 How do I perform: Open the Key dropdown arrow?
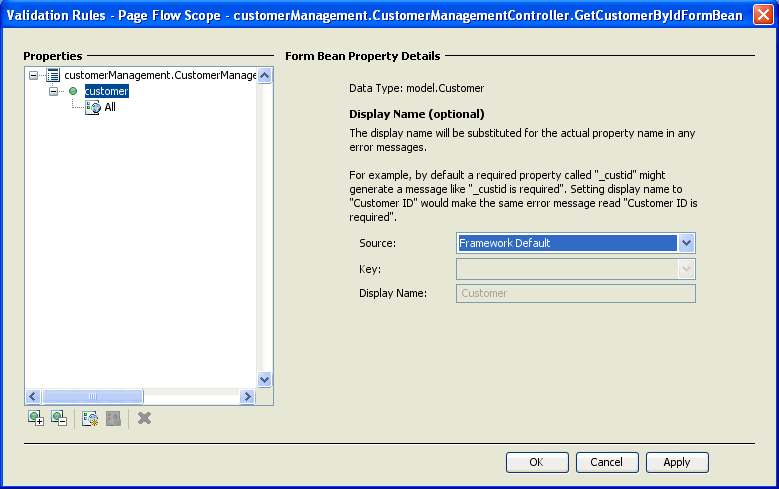[686, 269]
